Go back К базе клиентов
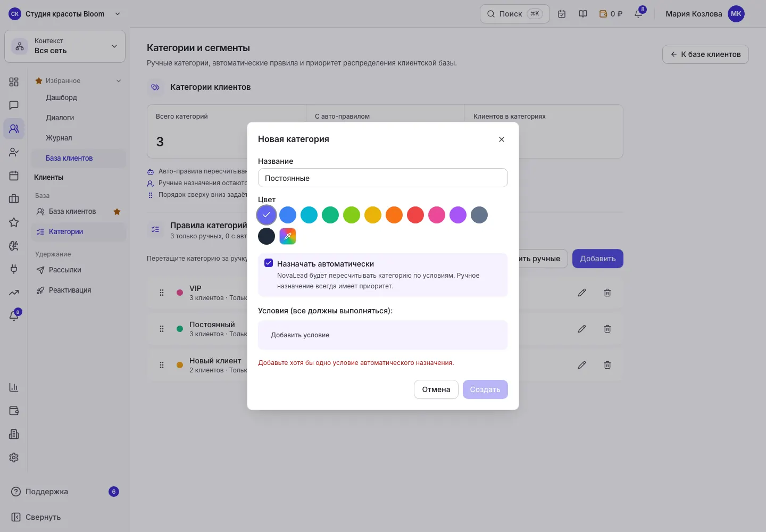766x532 pixels. pyautogui.click(x=705, y=54)
